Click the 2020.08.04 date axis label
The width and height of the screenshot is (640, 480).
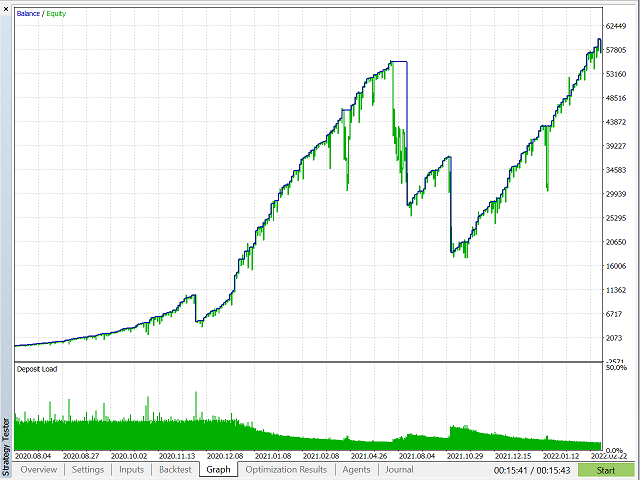(x=37, y=455)
